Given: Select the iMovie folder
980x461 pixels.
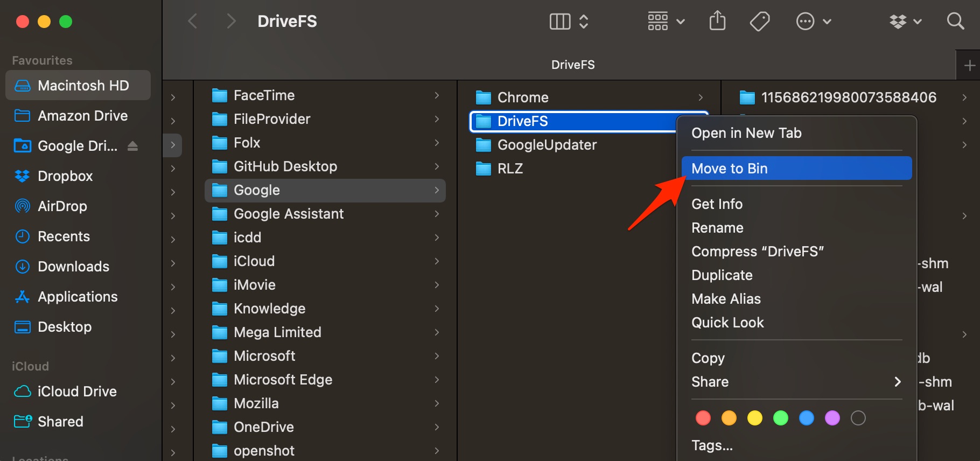Looking at the screenshot, I should click(325, 285).
